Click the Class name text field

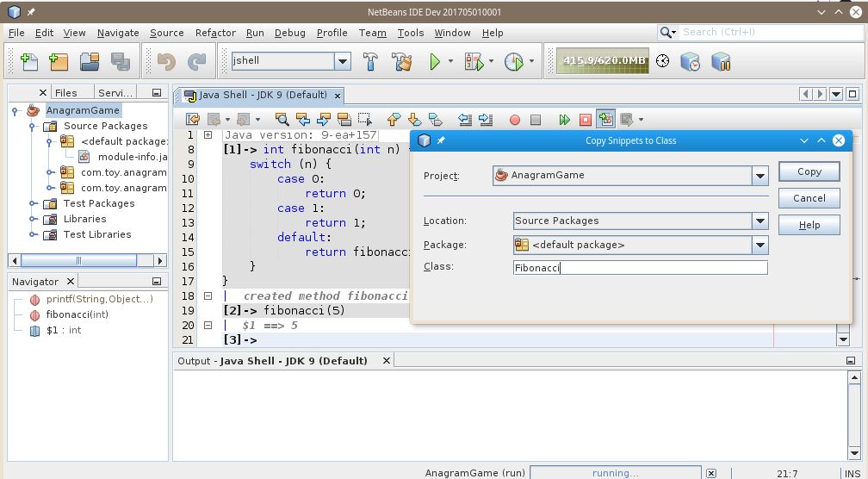(640, 268)
